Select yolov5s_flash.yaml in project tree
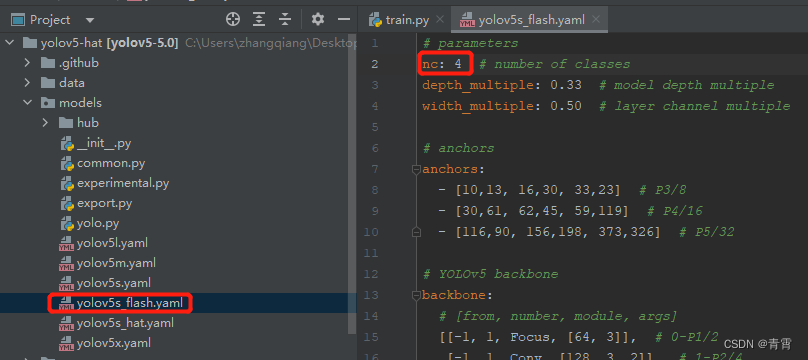 pyautogui.click(x=129, y=303)
